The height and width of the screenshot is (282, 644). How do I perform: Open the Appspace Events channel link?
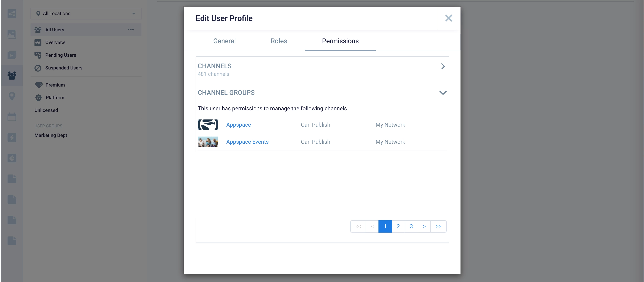click(247, 142)
